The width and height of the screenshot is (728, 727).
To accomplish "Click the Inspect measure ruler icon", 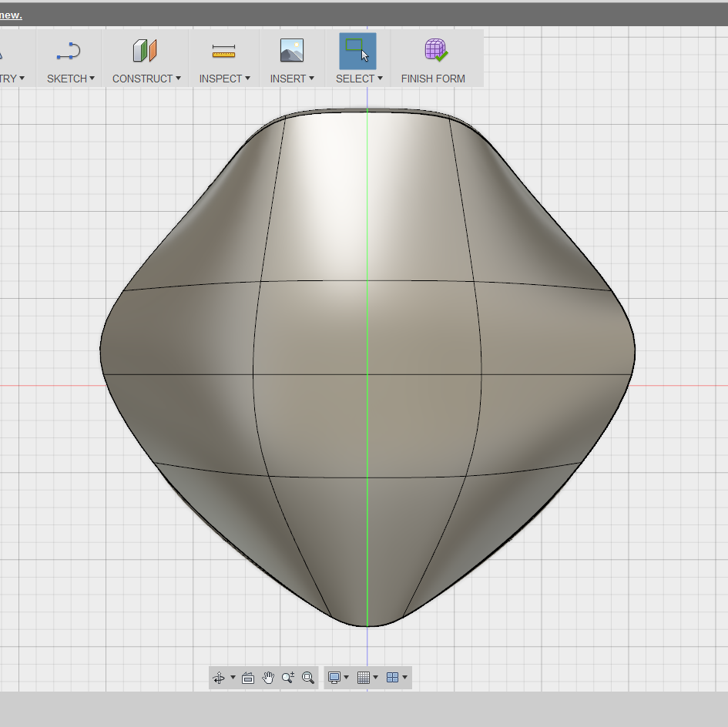I will [x=223, y=51].
